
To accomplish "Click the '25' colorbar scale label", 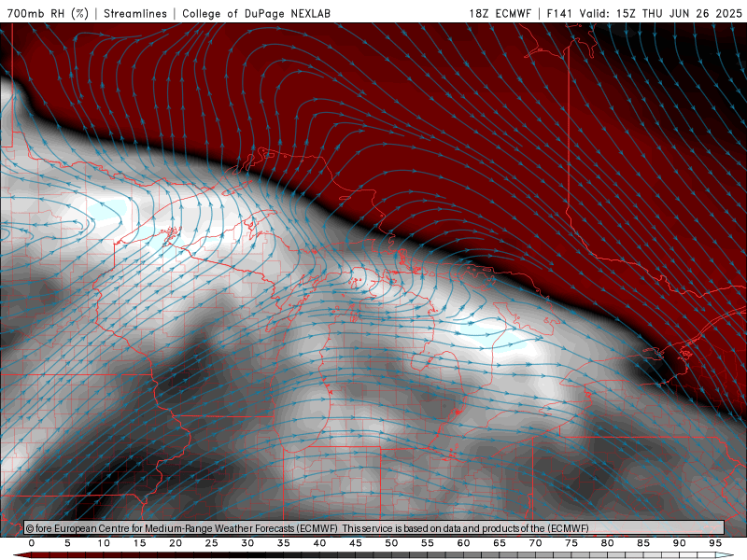I will click(x=212, y=543).
